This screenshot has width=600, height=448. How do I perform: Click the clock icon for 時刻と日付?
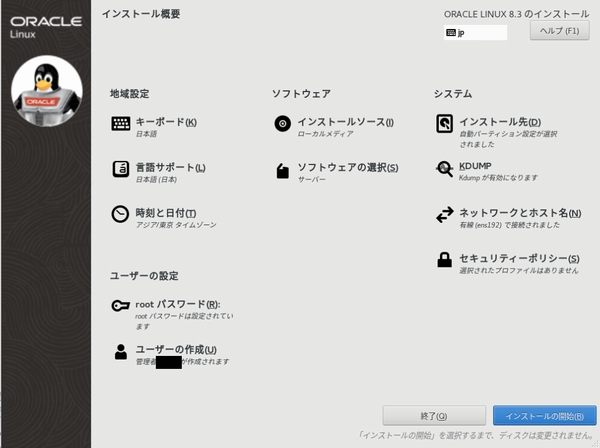[120, 214]
